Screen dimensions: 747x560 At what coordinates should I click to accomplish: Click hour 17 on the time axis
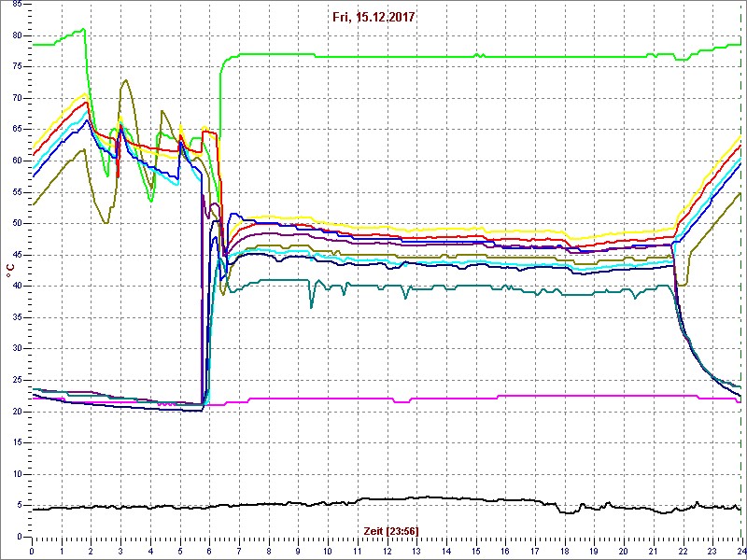click(x=534, y=552)
